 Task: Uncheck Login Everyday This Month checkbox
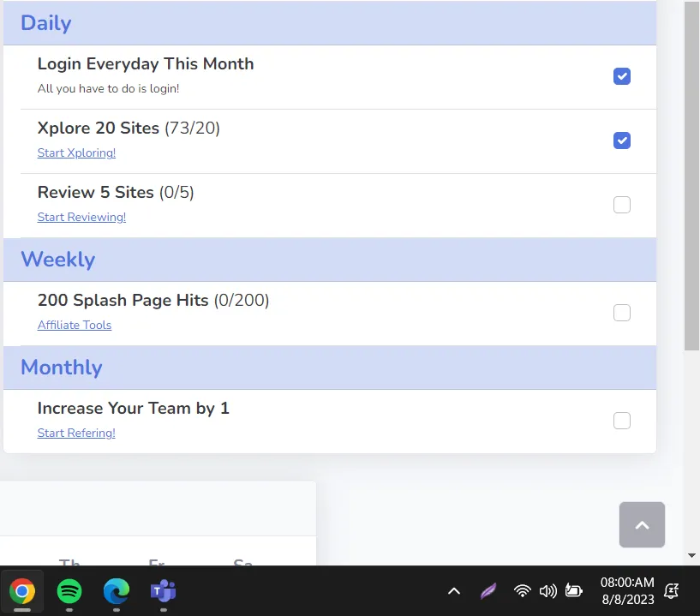(622, 76)
